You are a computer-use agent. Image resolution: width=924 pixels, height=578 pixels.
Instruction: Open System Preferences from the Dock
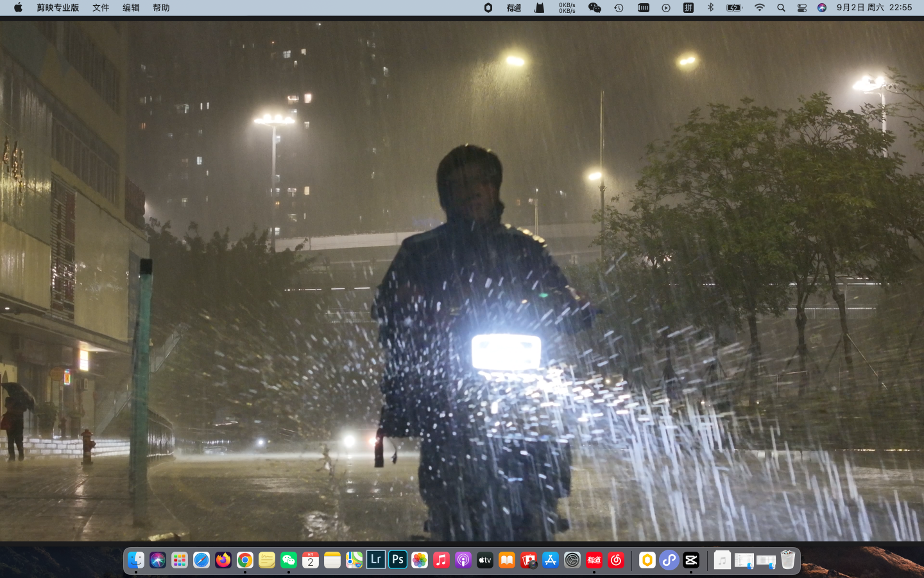click(x=572, y=560)
